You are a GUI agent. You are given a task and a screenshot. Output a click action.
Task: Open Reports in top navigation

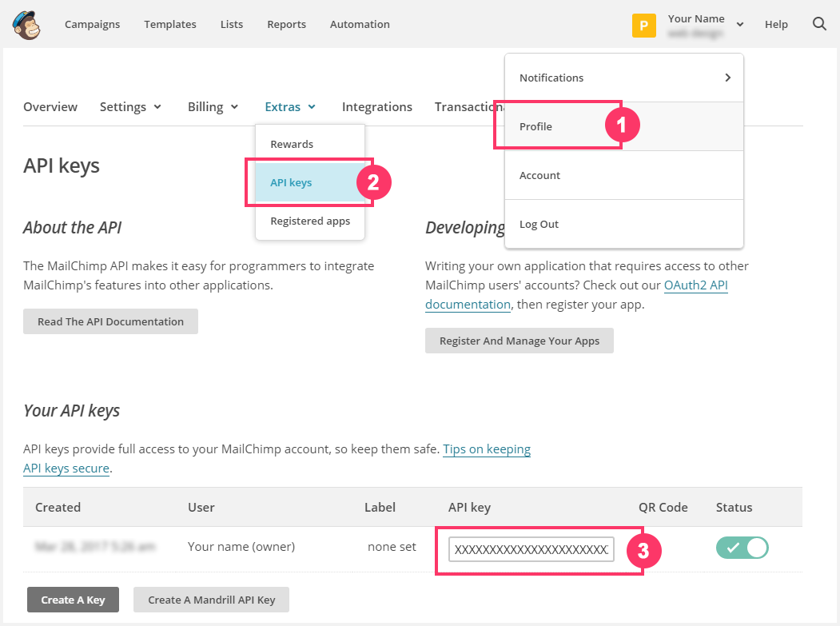(x=287, y=24)
